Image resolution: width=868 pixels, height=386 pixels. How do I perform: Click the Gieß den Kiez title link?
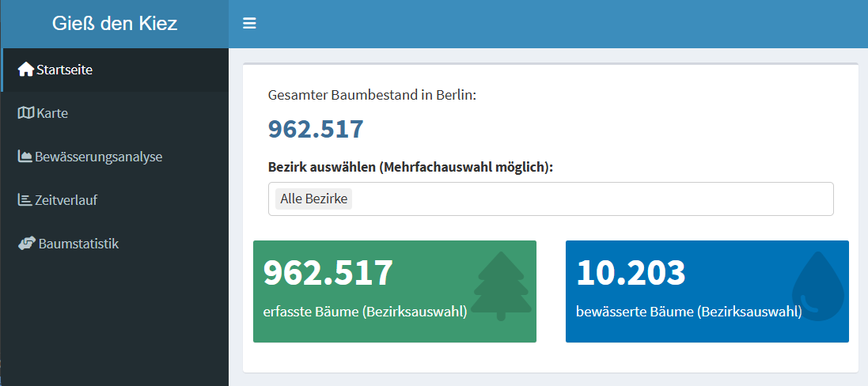[x=115, y=24]
